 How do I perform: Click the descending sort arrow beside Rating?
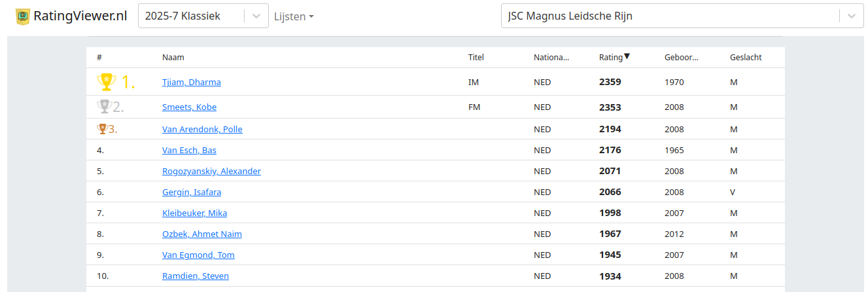click(627, 56)
